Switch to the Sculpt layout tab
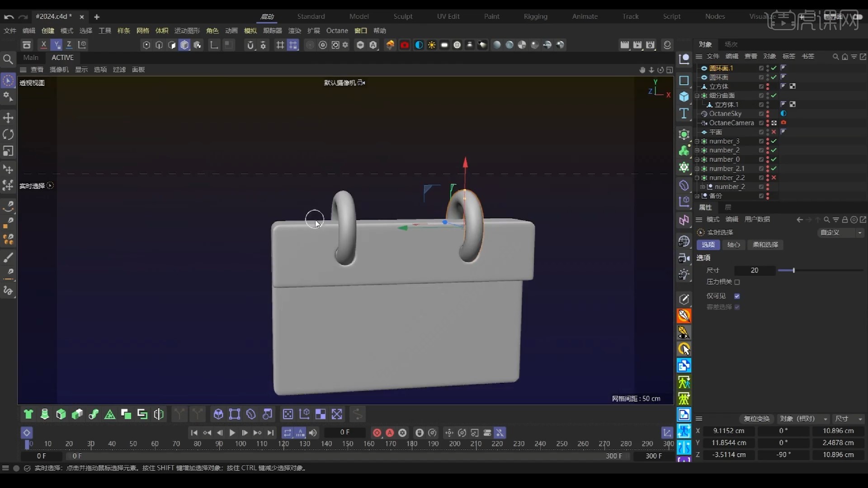The height and width of the screenshot is (488, 868). click(x=403, y=16)
